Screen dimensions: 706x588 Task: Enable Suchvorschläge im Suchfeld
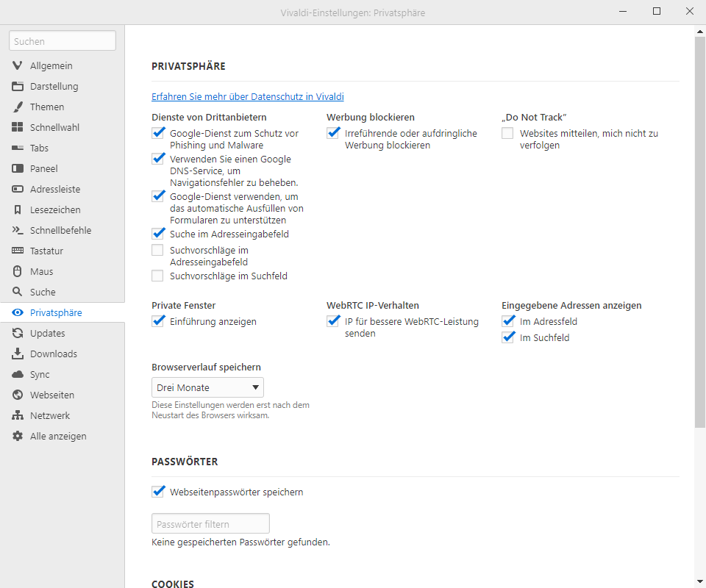157,276
